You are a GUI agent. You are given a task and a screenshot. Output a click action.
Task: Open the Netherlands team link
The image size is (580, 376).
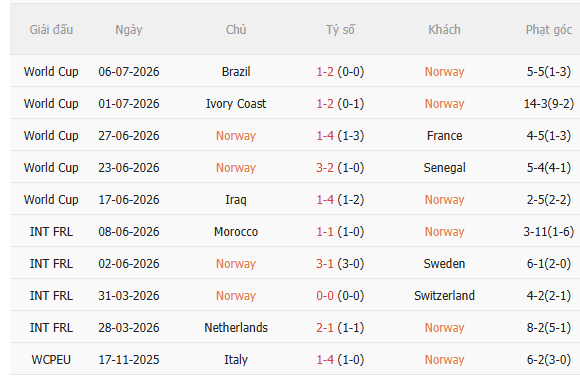236,328
